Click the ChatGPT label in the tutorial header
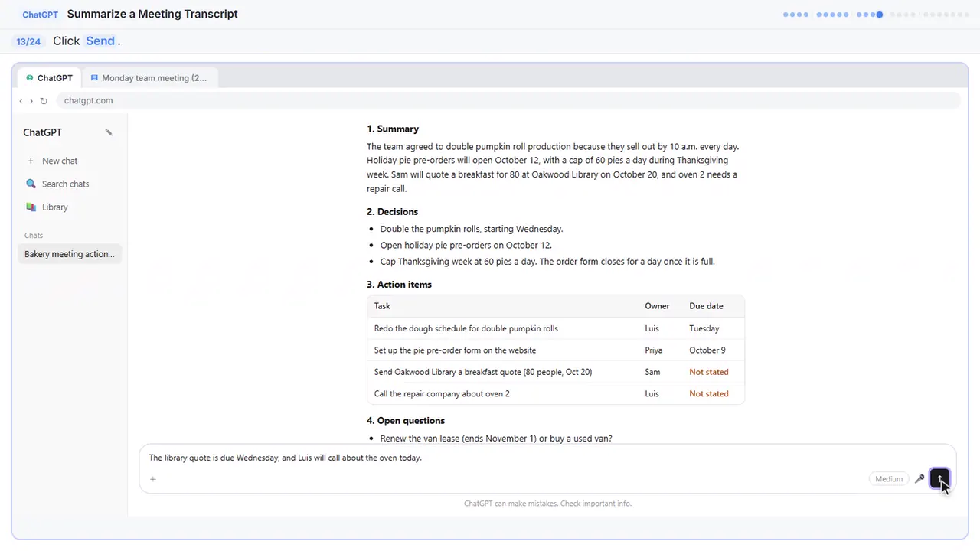The height and width of the screenshot is (551, 980). (x=40, y=15)
